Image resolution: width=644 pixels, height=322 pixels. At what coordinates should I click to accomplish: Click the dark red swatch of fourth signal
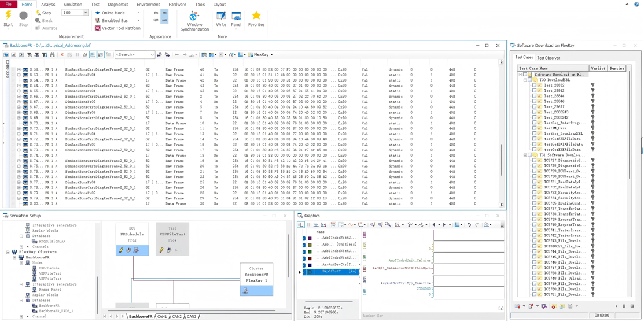click(x=310, y=258)
